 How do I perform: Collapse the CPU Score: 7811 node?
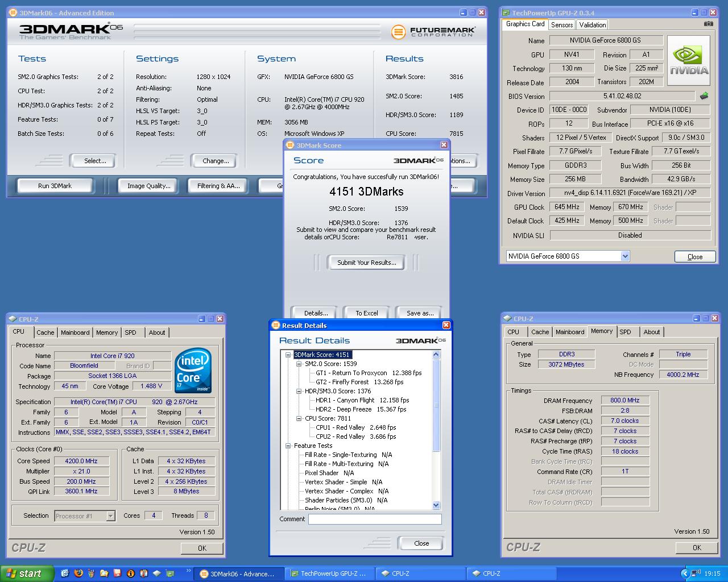(x=299, y=418)
